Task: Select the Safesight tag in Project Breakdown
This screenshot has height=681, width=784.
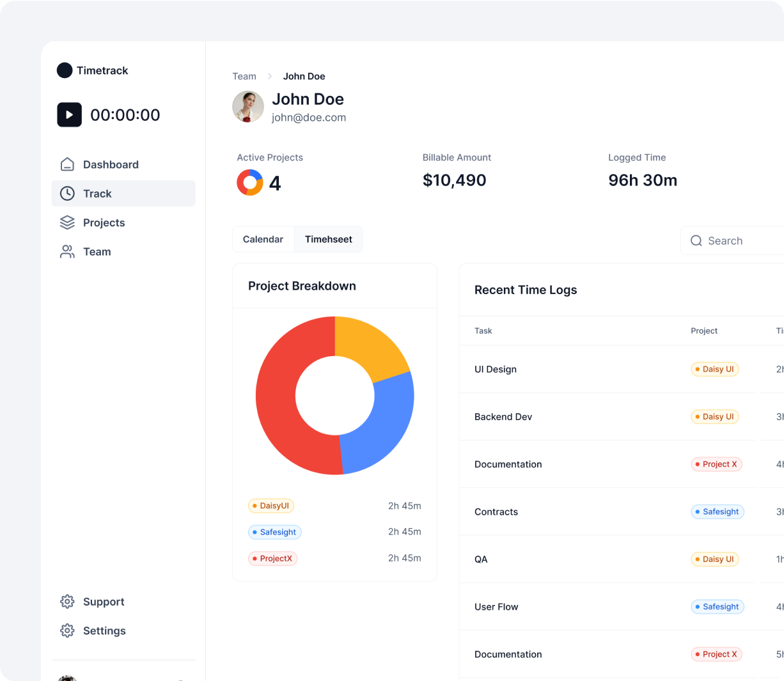Action: pyautogui.click(x=274, y=532)
